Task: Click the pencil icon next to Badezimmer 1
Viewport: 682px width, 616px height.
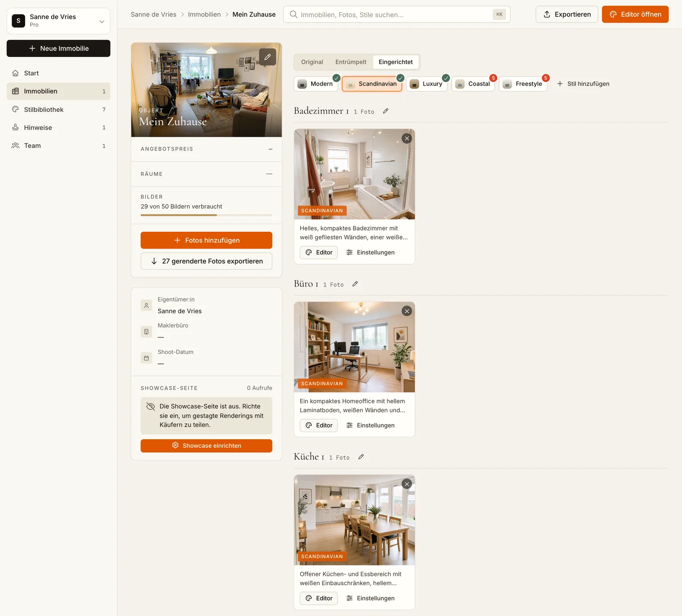Action: (x=385, y=111)
